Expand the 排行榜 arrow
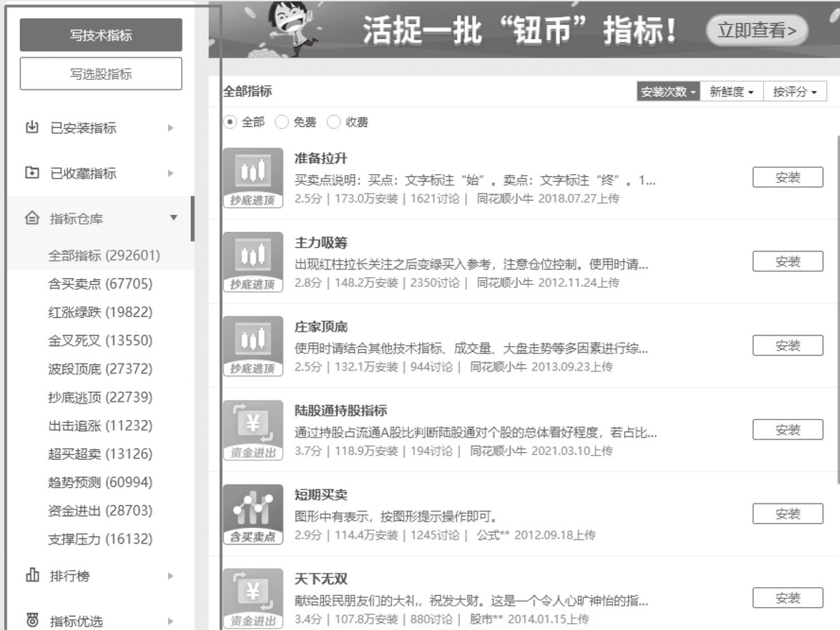Viewport: 840px width, 630px height. (170, 576)
